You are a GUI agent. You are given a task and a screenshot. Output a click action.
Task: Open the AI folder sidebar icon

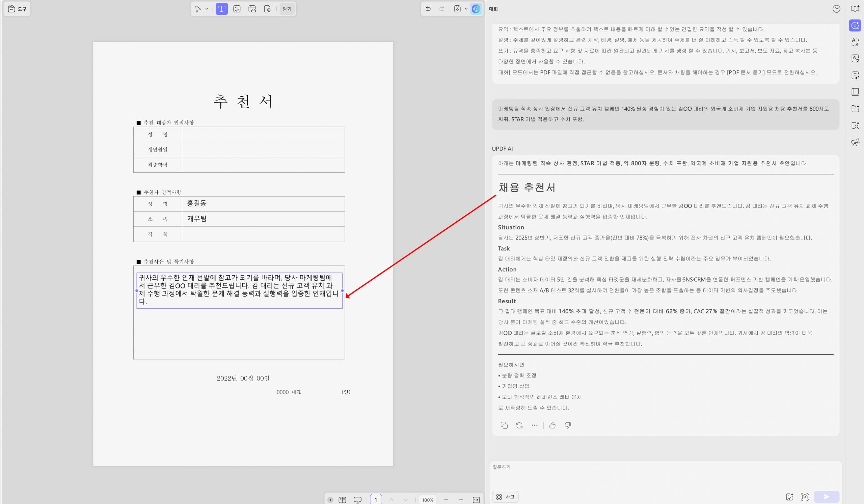click(x=855, y=109)
